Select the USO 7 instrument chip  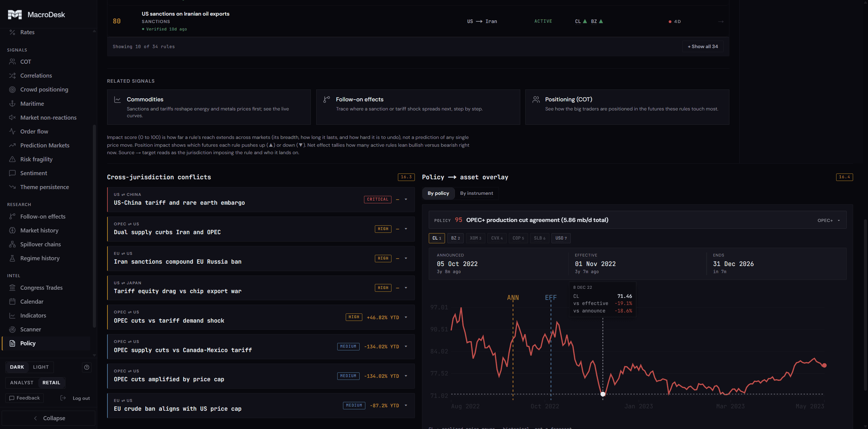point(561,238)
